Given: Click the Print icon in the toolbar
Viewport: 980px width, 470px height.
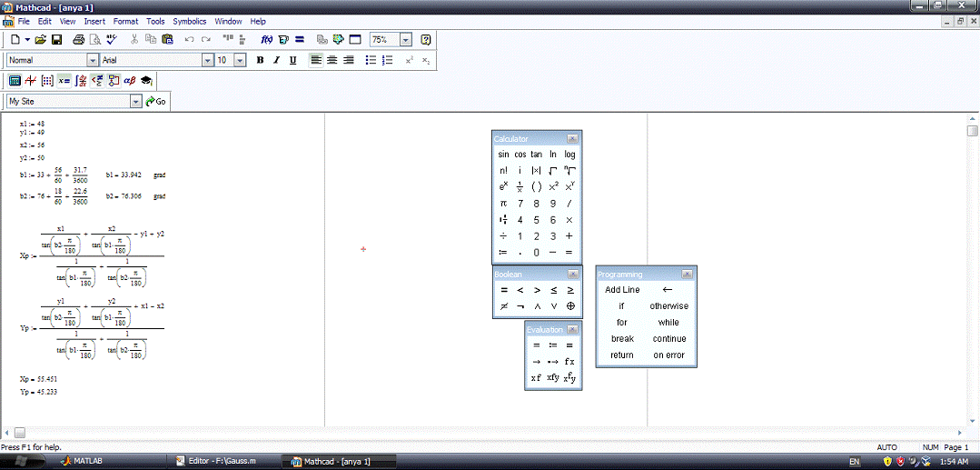Looking at the screenshot, I should tap(79, 40).
